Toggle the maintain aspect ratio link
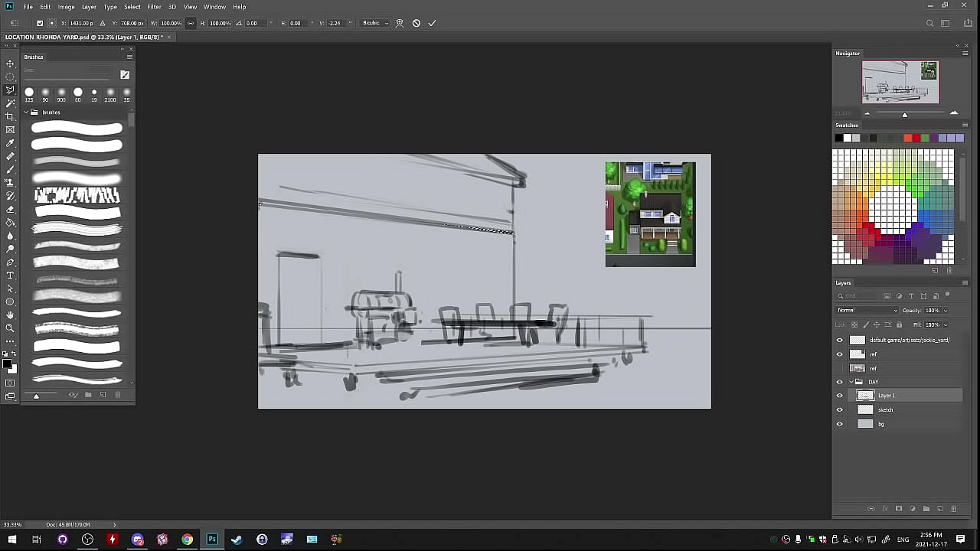The image size is (980, 551). tap(191, 23)
